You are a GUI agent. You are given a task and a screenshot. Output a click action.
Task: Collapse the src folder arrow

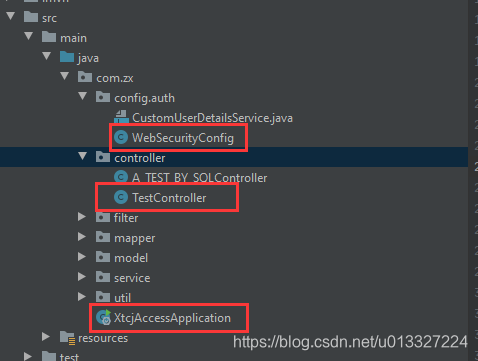(x=11, y=16)
